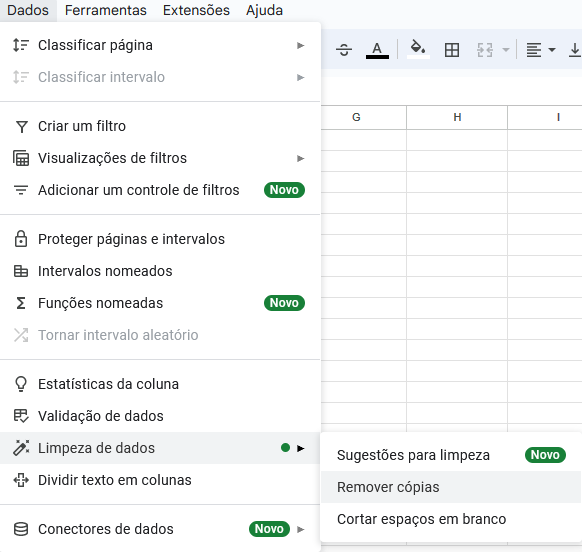Click the strikethrough toolbar icon

(x=344, y=49)
